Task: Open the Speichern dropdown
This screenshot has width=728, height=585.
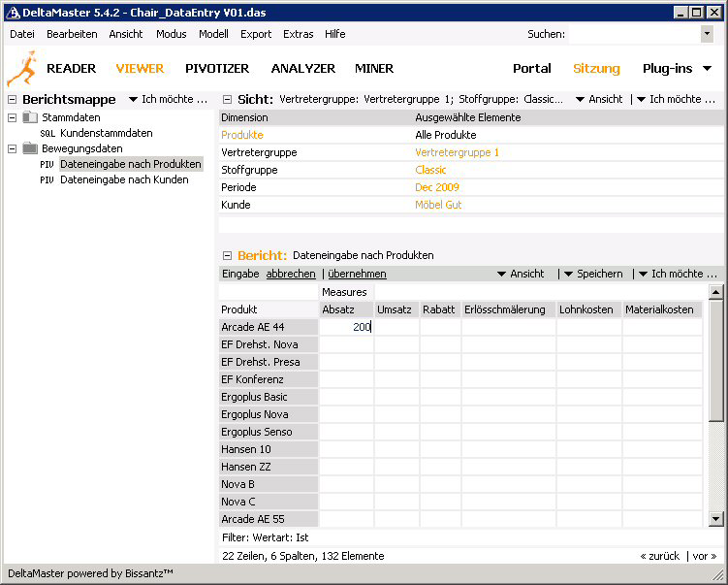Action: (593, 274)
